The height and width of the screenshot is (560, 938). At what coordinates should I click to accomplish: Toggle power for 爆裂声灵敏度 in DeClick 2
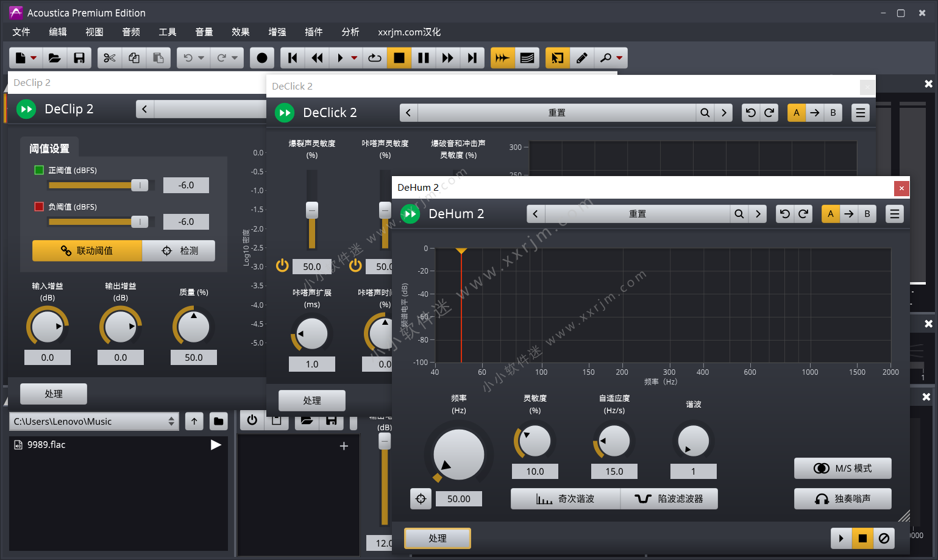tap(282, 266)
